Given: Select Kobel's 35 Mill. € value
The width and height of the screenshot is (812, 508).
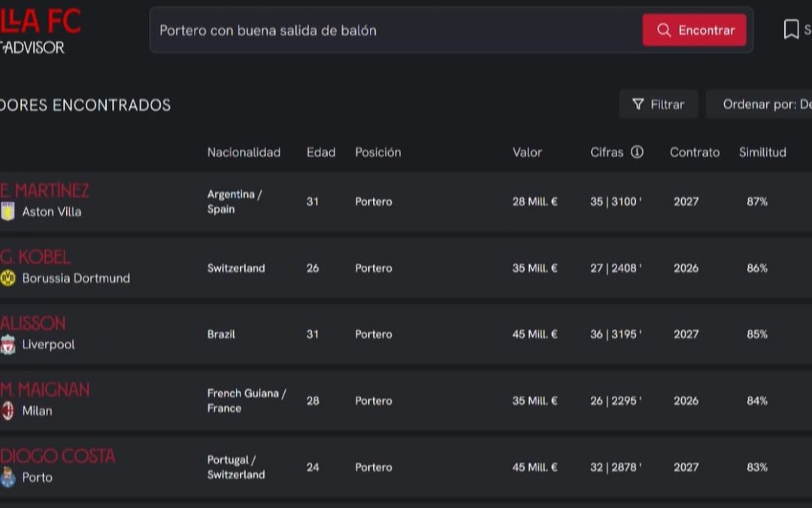Looking at the screenshot, I should pyautogui.click(x=535, y=268).
